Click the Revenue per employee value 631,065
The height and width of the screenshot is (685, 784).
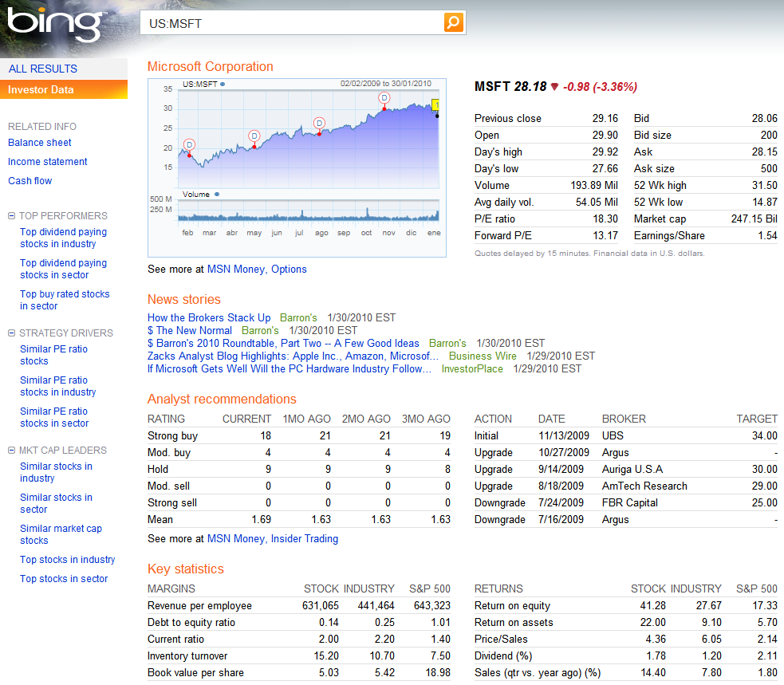click(x=321, y=605)
